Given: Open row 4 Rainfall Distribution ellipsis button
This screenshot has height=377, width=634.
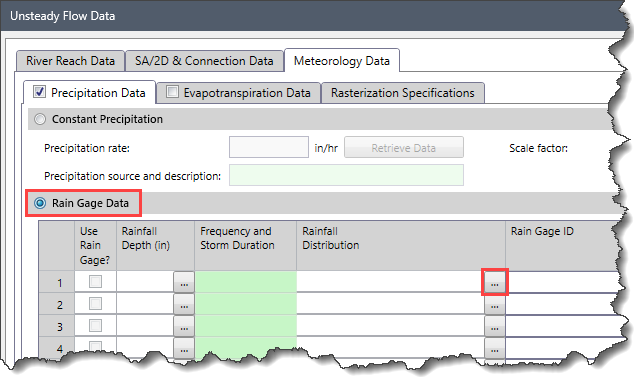Looking at the screenshot, I should click(x=495, y=348).
